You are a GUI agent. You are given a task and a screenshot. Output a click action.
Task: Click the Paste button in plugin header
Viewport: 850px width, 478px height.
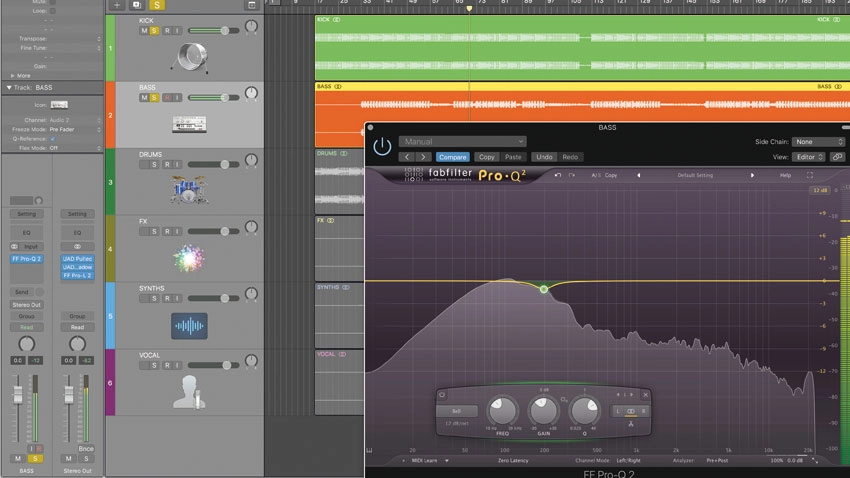[513, 157]
